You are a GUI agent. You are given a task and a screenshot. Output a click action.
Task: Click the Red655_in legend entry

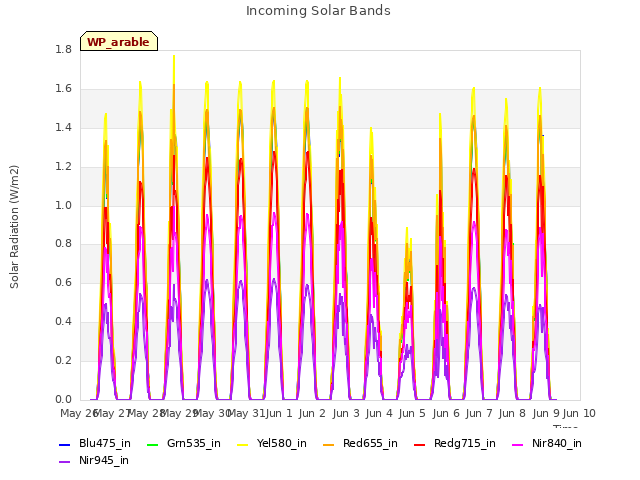tap(360, 443)
